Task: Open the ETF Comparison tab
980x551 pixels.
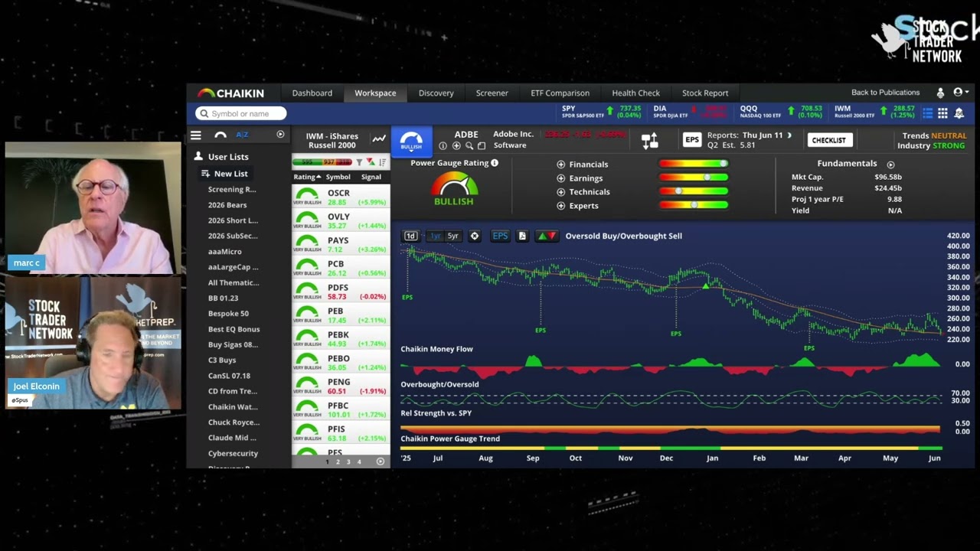Action: [x=560, y=93]
